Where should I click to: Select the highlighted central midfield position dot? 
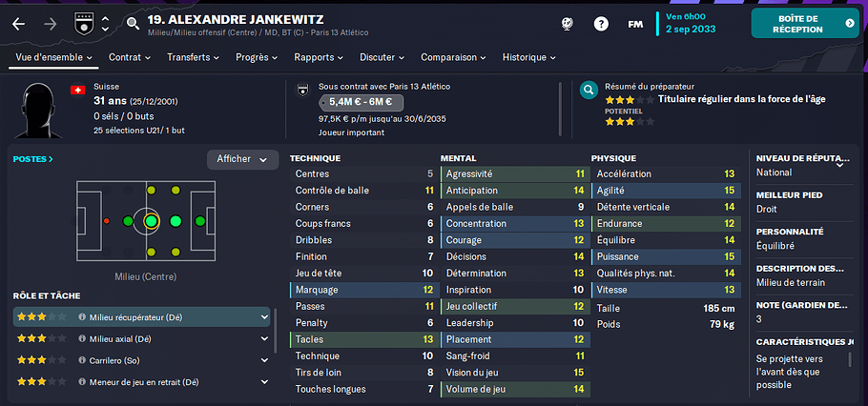pos(151,221)
